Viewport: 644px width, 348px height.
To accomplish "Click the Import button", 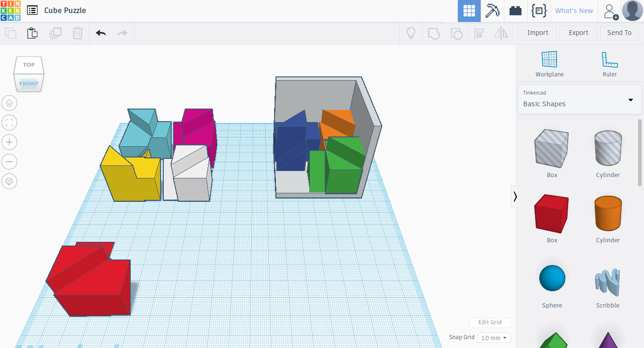I will (x=537, y=33).
